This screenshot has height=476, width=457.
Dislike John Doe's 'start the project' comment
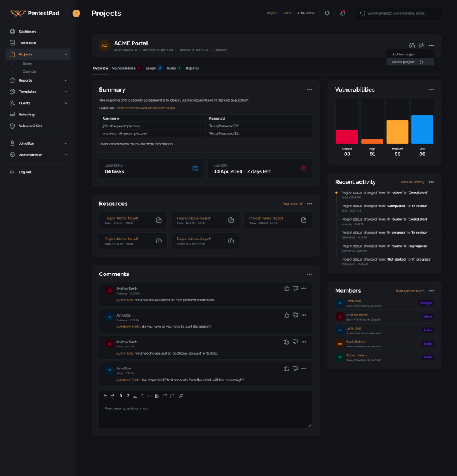click(x=295, y=315)
